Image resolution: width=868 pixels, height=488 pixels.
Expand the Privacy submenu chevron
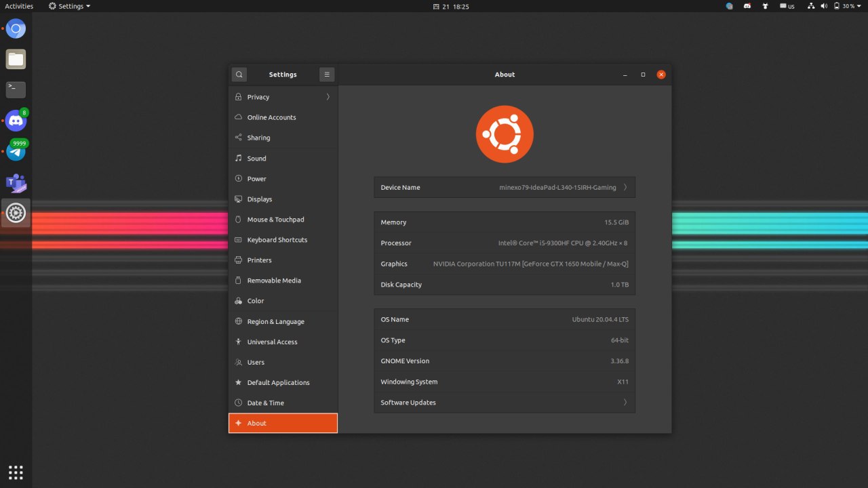pyautogui.click(x=328, y=97)
